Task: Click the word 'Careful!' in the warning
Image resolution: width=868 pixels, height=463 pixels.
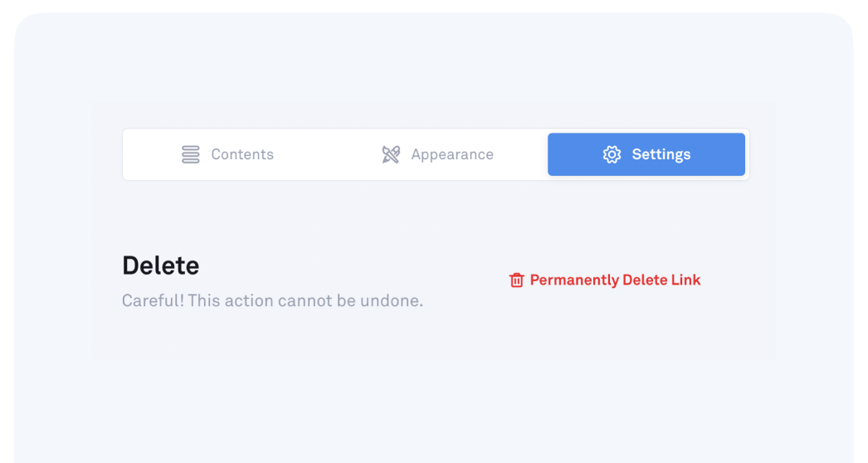Action: point(153,300)
